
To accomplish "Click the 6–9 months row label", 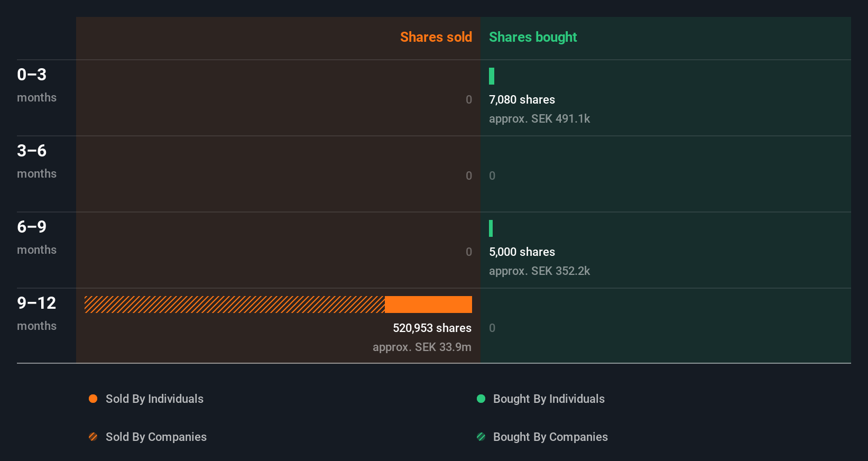I will (36, 237).
